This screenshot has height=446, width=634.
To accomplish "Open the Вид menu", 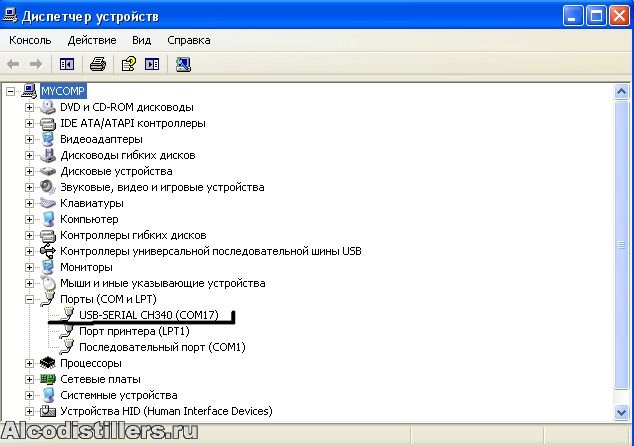I will click(x=142, y=40).
